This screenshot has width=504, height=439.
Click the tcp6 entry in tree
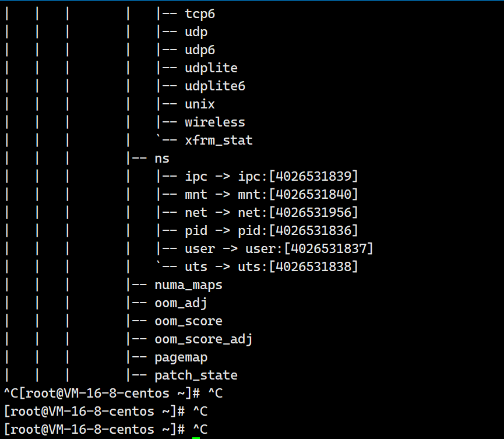pos(200,14)
